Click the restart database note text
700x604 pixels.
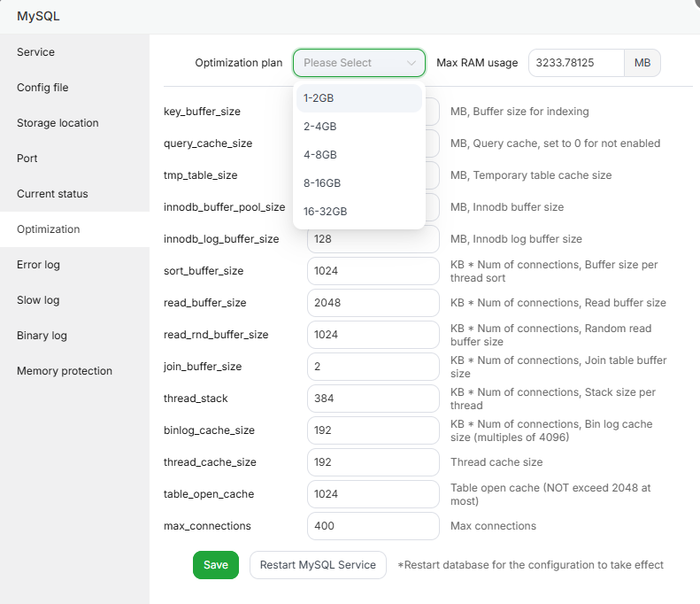[x=530, y=565]
